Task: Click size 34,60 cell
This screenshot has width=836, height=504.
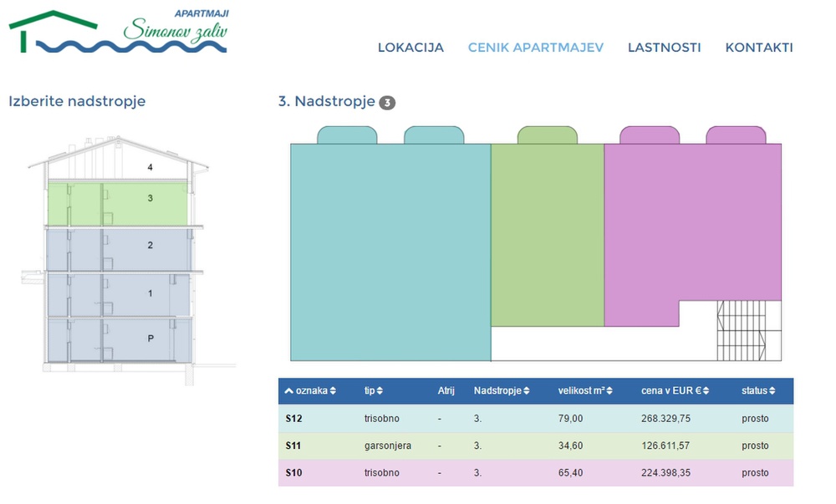Action: point(570,446)
